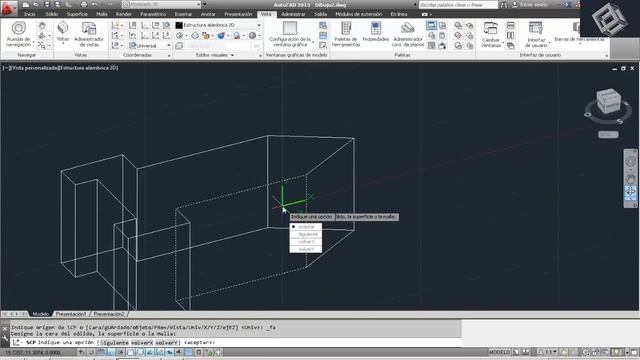Screen dimensions: 640x360
Task: Choose Siguiente in the popup option list
Action: click(x=306, y=234)
